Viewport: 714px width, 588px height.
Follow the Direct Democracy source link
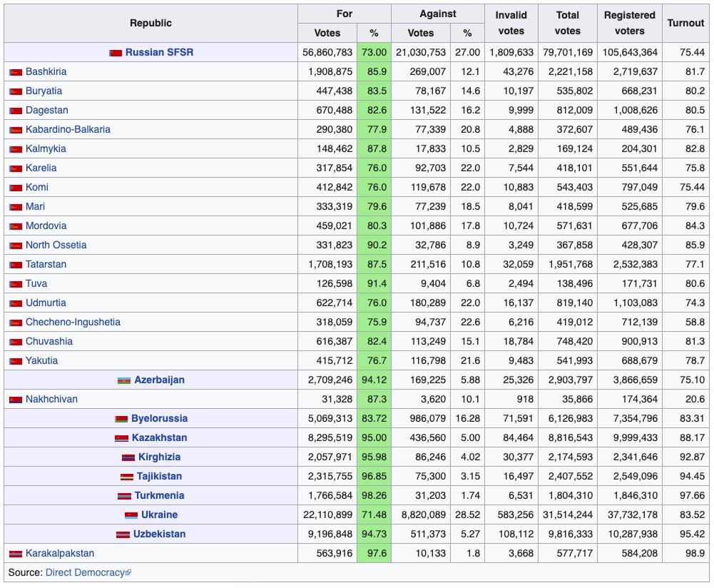[88, 572]
